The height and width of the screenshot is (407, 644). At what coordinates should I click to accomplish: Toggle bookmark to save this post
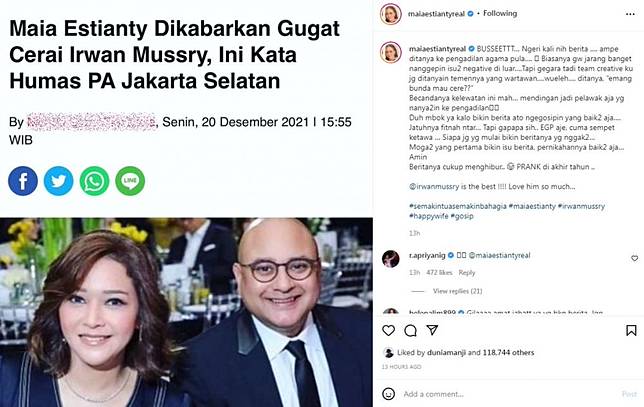point(631,330)
